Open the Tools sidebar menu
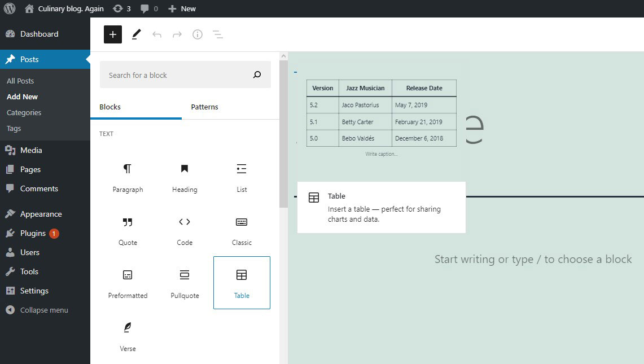The image size is (644, 364). click(45, 271)
